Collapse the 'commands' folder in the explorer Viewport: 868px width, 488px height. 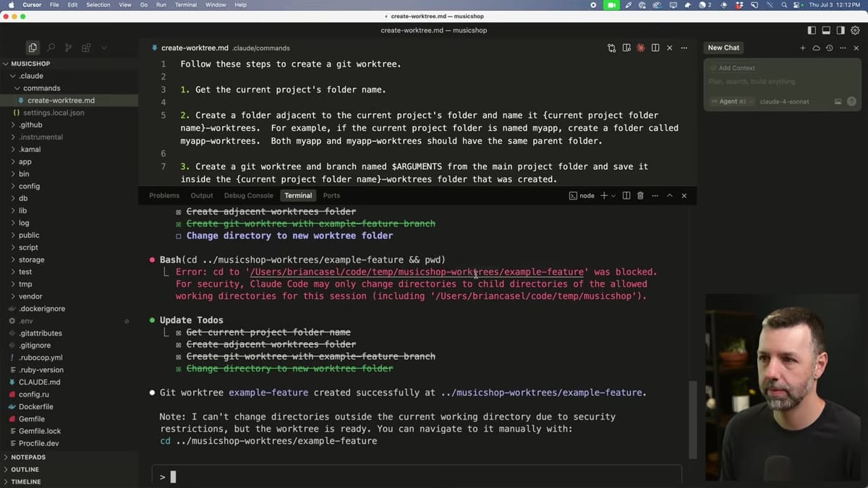coord(43,87)
